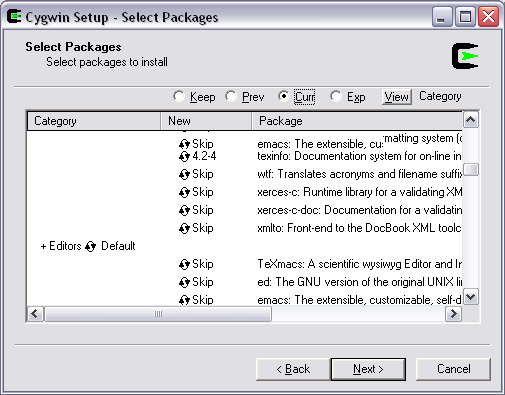The width and height of the screenshot is (505, 395).
Task: Click the horizontal scrollbar left arrow
Action: [x=35, y=314]
